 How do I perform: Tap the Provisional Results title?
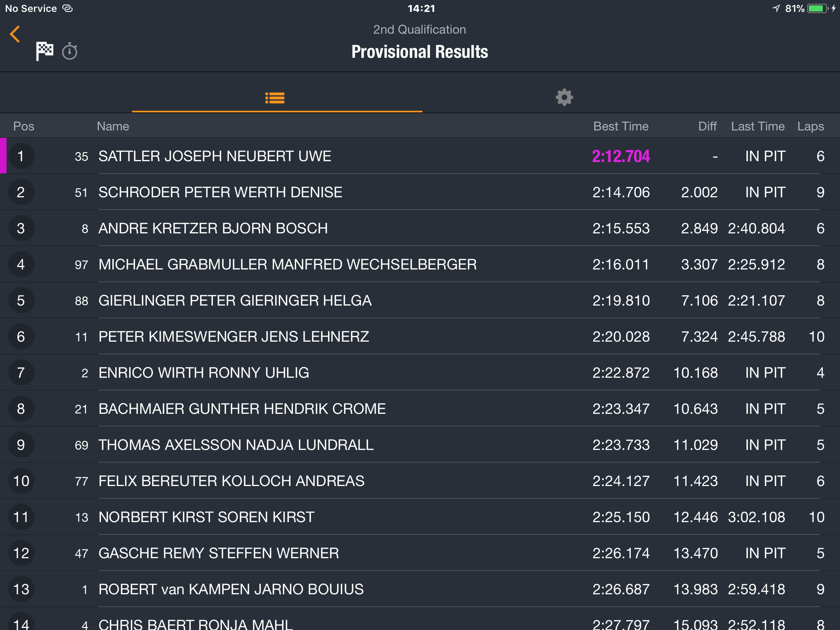click(420, 52)
